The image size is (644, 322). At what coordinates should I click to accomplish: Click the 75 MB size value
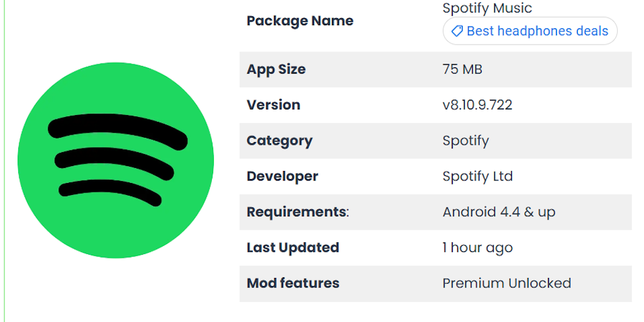click(462, 69)
